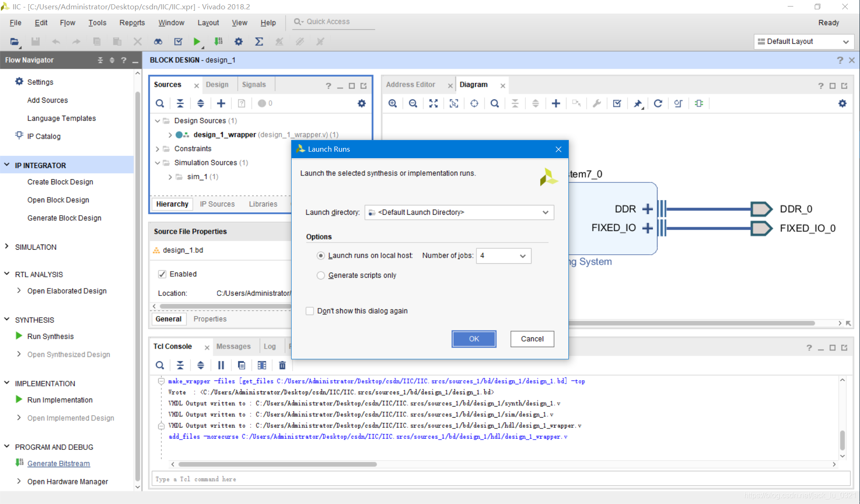Expand the design_1_wrapper tree node
This screenshot has height=504, width=860.
pyautogui.click(x=170, y=135)
